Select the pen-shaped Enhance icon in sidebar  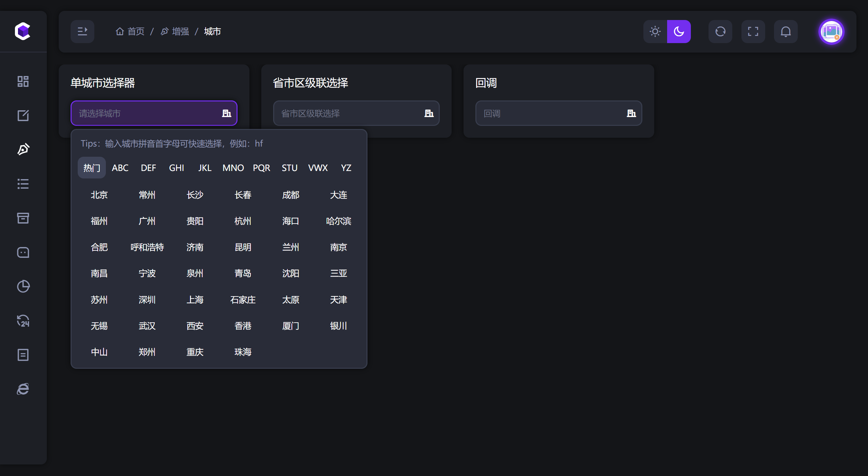(23, 149)
